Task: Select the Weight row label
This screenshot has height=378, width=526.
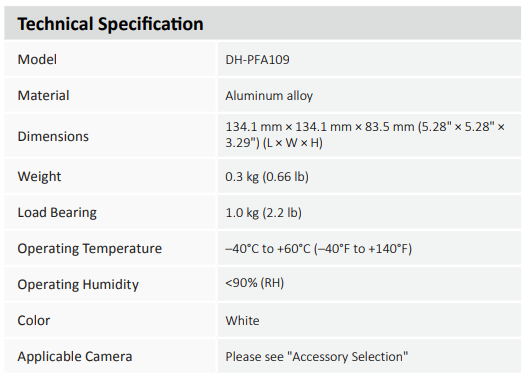Action: point(39,177)
